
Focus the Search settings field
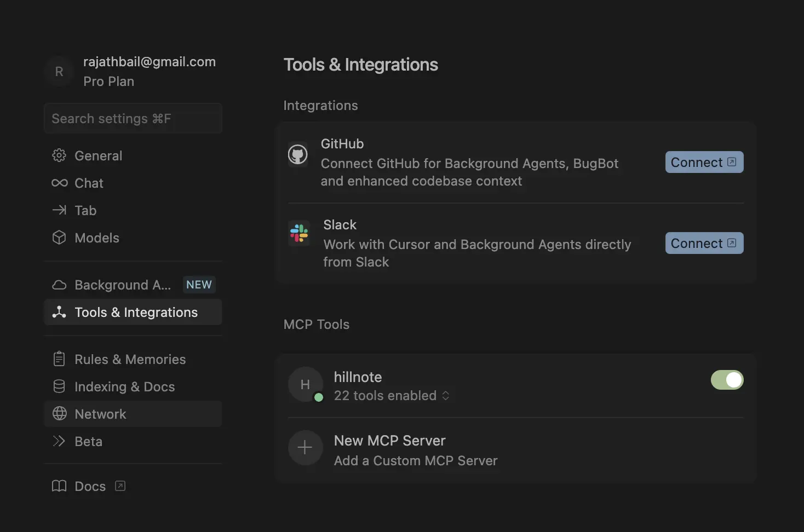[x=133, y=119]
